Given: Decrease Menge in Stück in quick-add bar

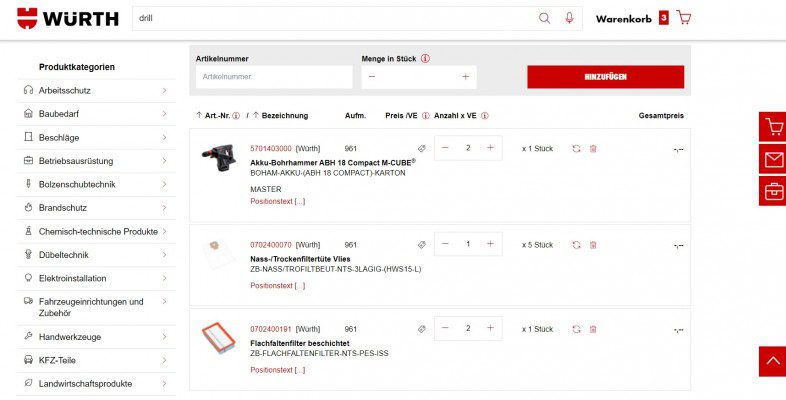Looking at the screenshot, I should 372,77.
